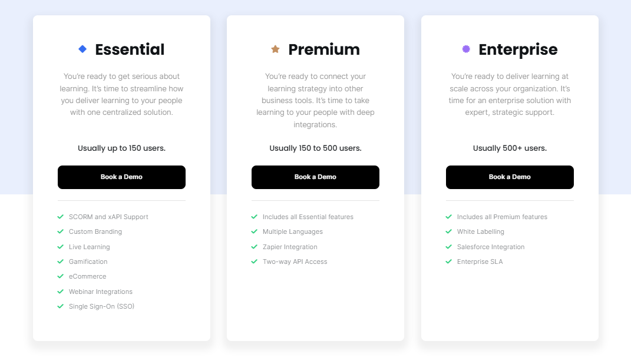Viewport: 631px width, 364px height.
Task: Book a Demo for the Premium plan
Action: point(315,177)
